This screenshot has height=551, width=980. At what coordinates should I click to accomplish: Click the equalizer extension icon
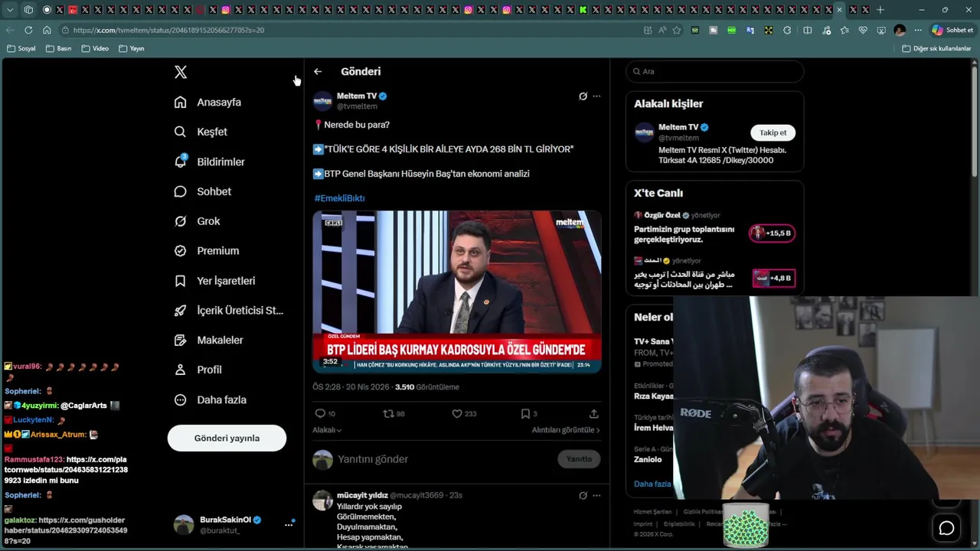[x=695, y=30]
